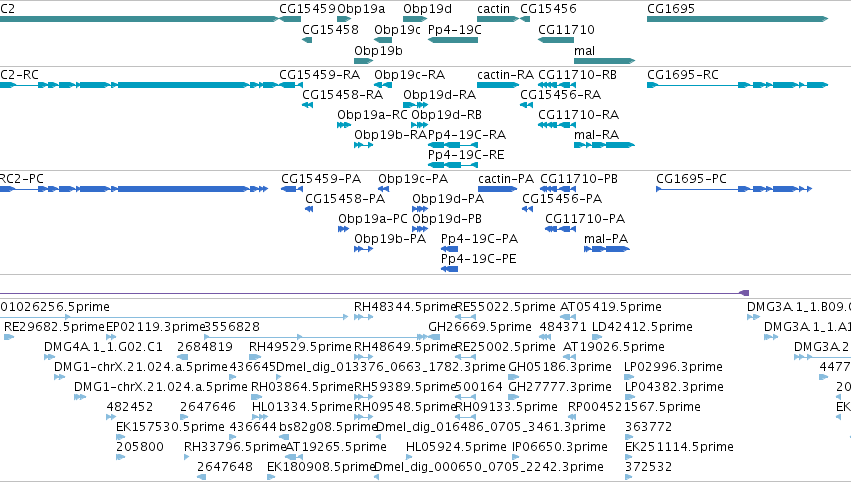Click the Obp19c-RA transcript
The image size is (851, 482).
point(383,85)
